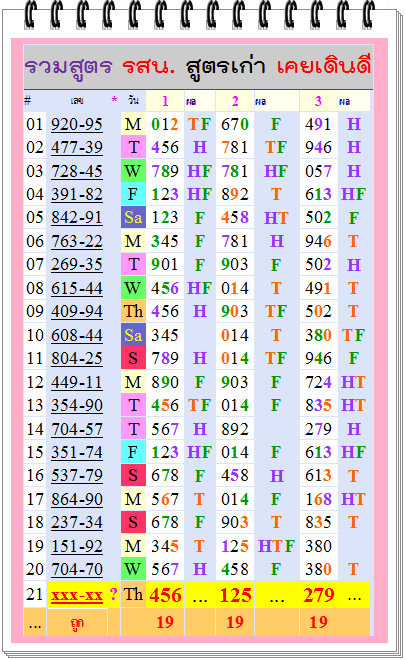Click the cyan F day cell in row 04

133,194
